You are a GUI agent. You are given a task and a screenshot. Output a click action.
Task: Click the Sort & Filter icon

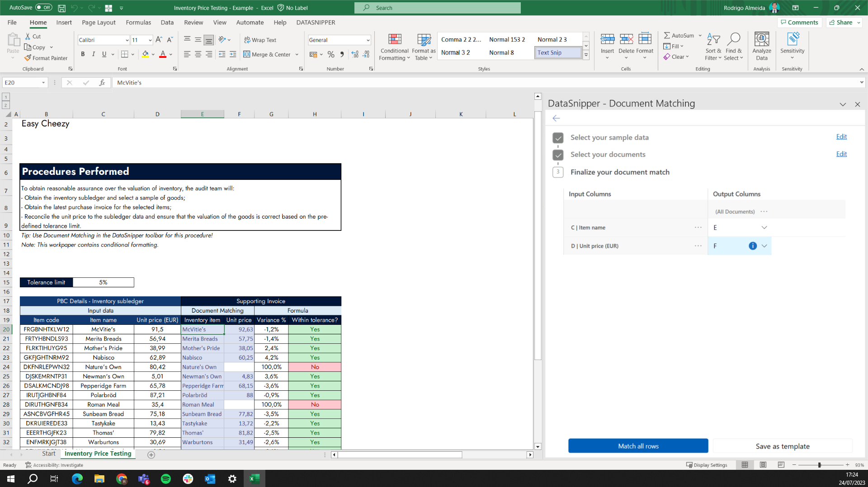point(713,39)
